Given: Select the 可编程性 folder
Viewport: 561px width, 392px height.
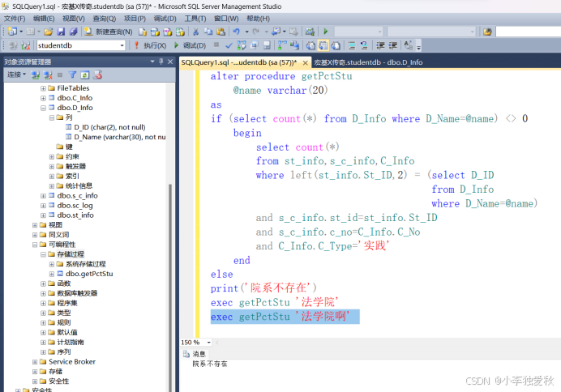Looking at the screenshot, I should [62, 245].
